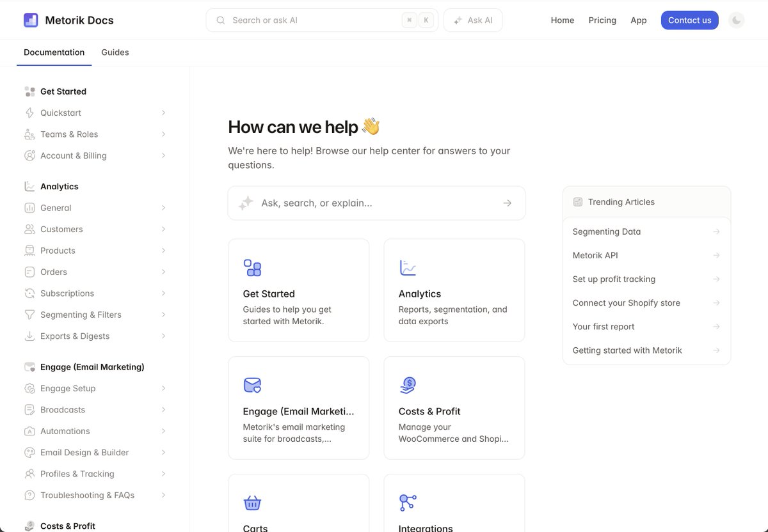Click the Get Started card blocks icon
768x532 pixels.
coord(252,268)
